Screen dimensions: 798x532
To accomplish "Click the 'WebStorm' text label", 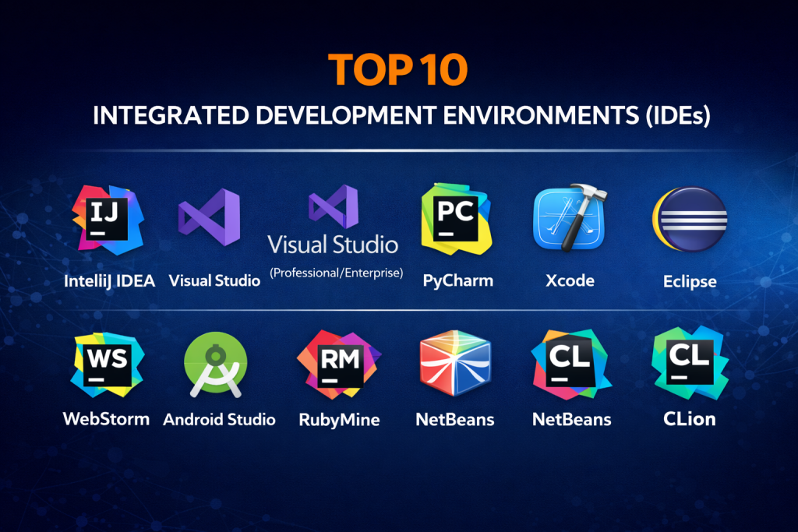I will (x=106, y=419).
